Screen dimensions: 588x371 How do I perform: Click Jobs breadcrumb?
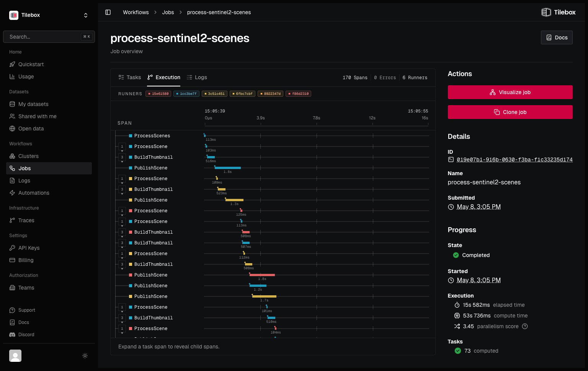pos(168,12)
